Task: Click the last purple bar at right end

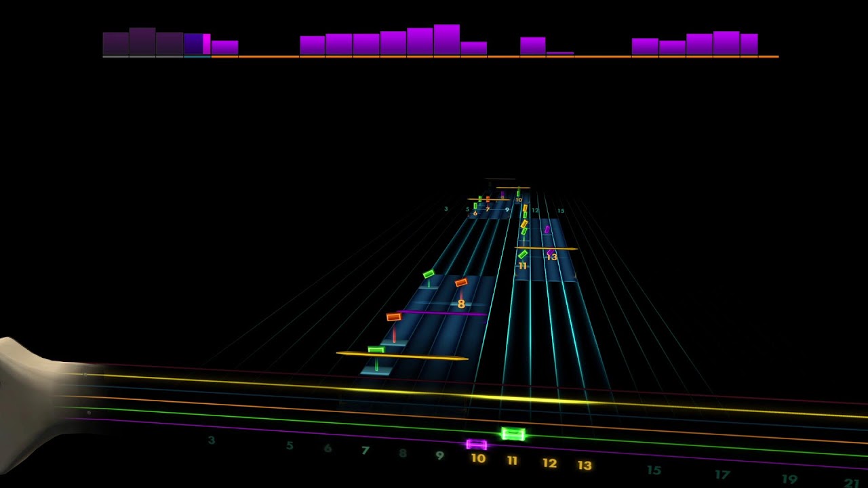Action: click(749, 44)
